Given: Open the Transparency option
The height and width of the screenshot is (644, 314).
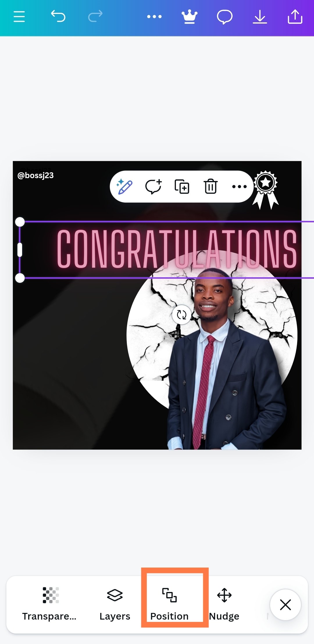Looking at the screenshot, I should pos(49,604).
